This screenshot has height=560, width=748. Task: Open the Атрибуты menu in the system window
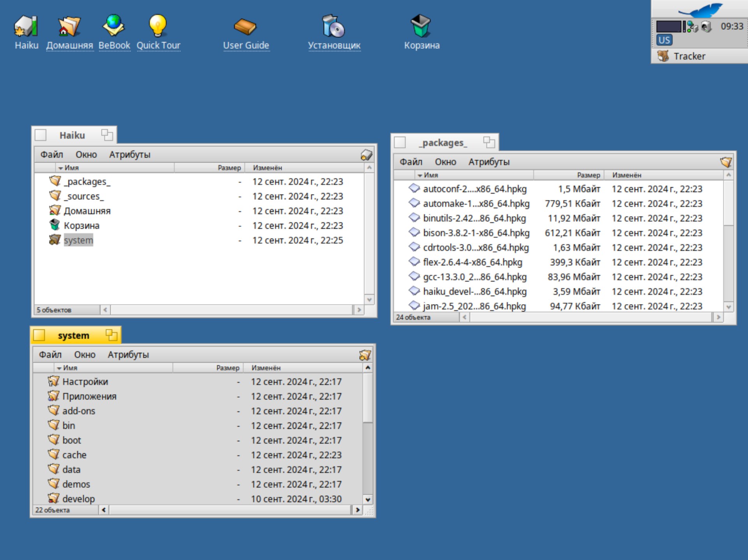[128, 355]
